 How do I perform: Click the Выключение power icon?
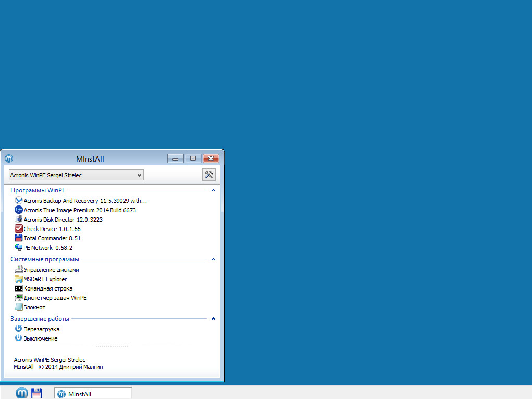[x=19, y=338]
